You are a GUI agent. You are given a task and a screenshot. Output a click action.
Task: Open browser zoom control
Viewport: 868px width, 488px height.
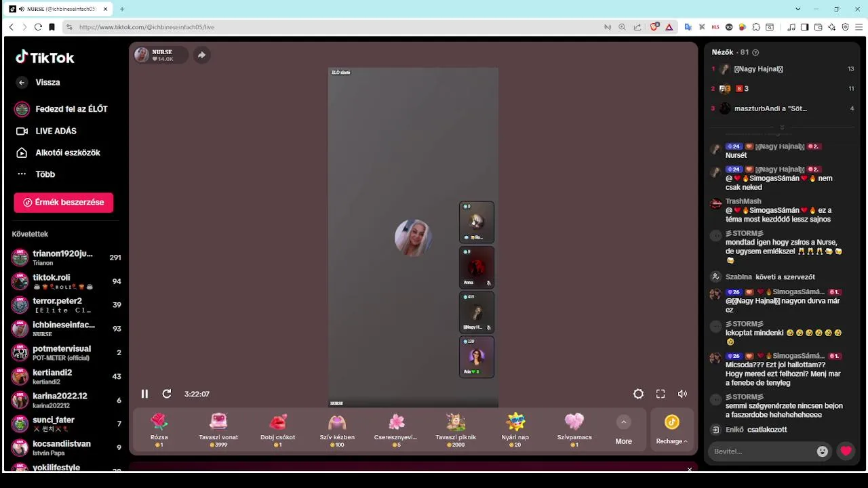coord(623,27)
